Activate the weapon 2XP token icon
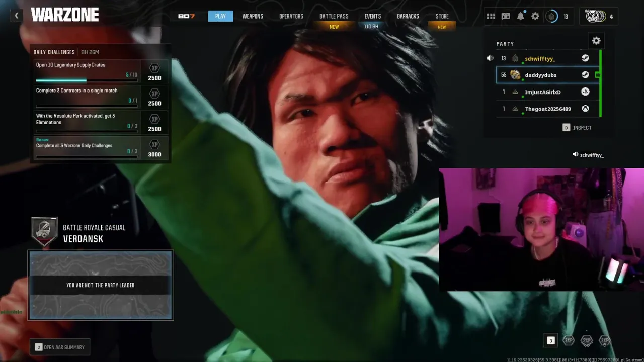The height and width of the screenshot is (362, 644). coord(587,341)
